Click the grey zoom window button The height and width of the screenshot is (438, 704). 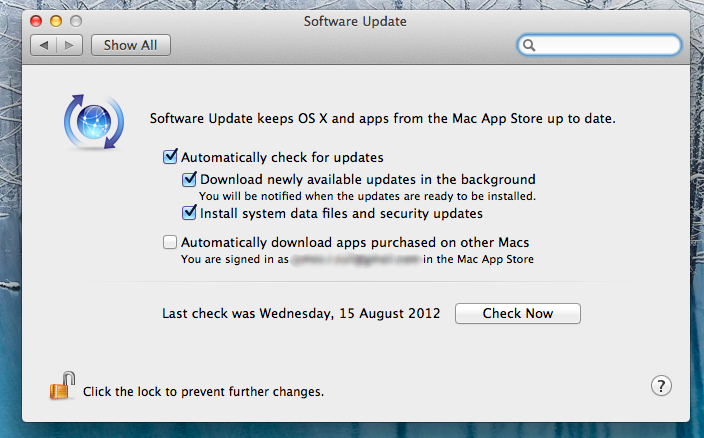click(76, 21)
